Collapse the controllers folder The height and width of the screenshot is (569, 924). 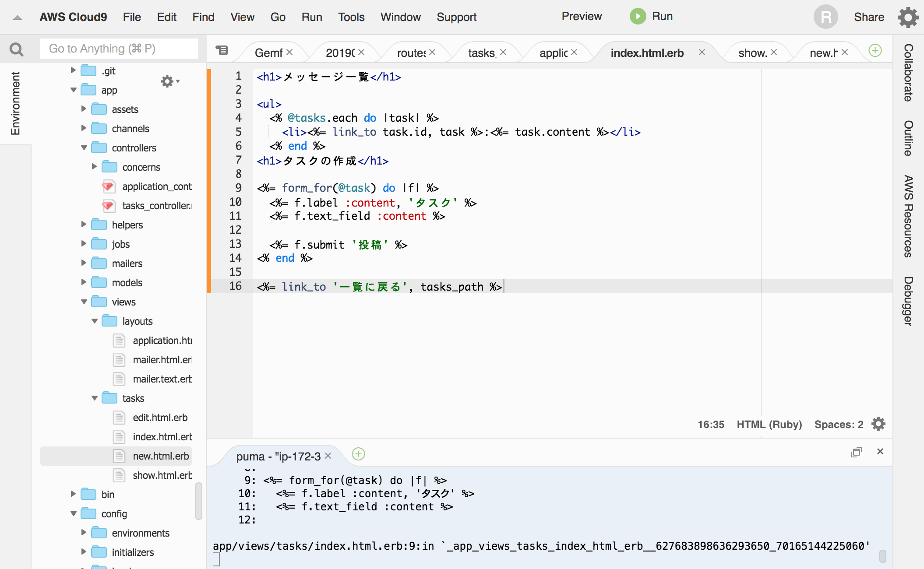(84, 148)
